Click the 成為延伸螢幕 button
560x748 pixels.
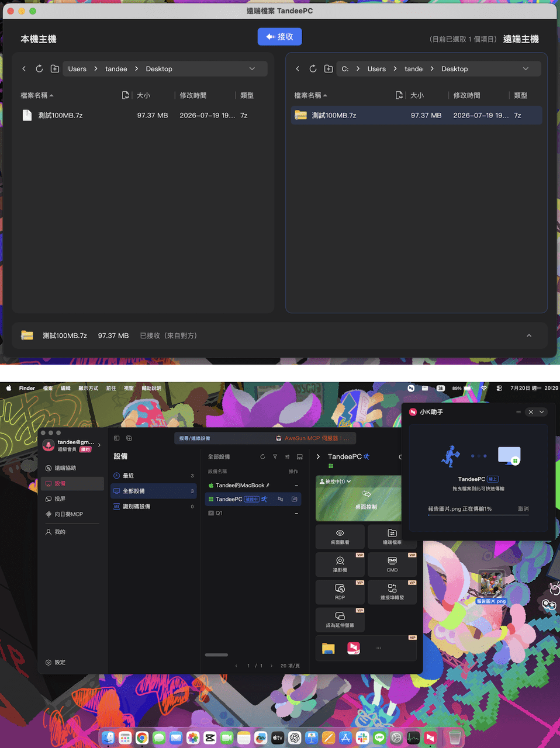point(340,619)
